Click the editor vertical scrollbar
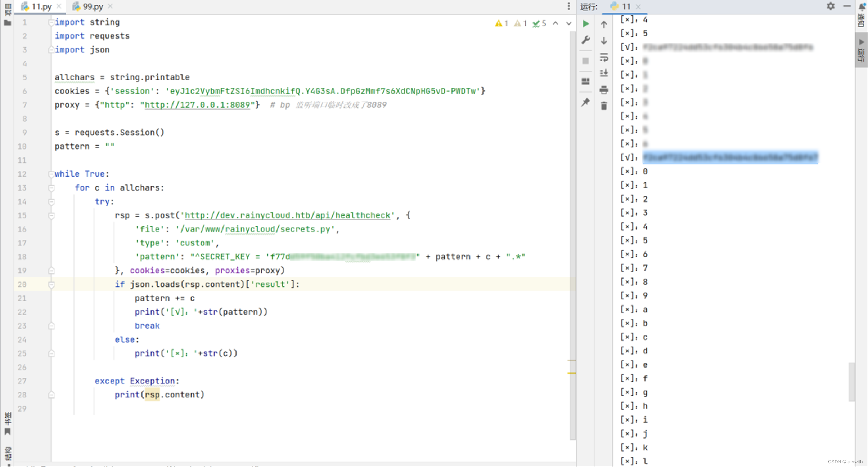The height and width of the screenshot is (467, 868). pyautogui.click(x=572, y=236)
